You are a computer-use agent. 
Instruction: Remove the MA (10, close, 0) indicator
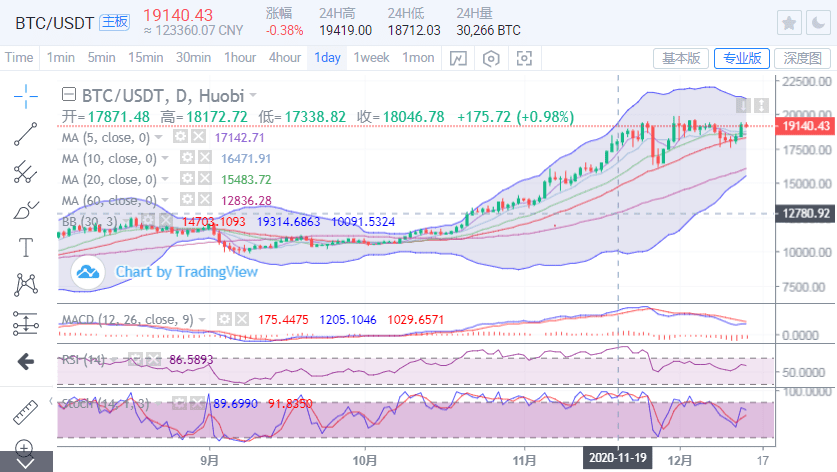coord(202,158)
